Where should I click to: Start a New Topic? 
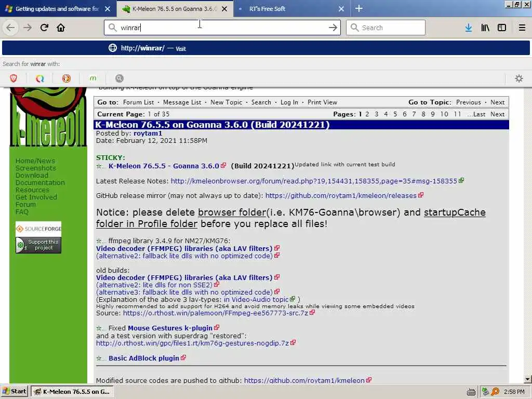pyautogui.click(x=227, y=102)
